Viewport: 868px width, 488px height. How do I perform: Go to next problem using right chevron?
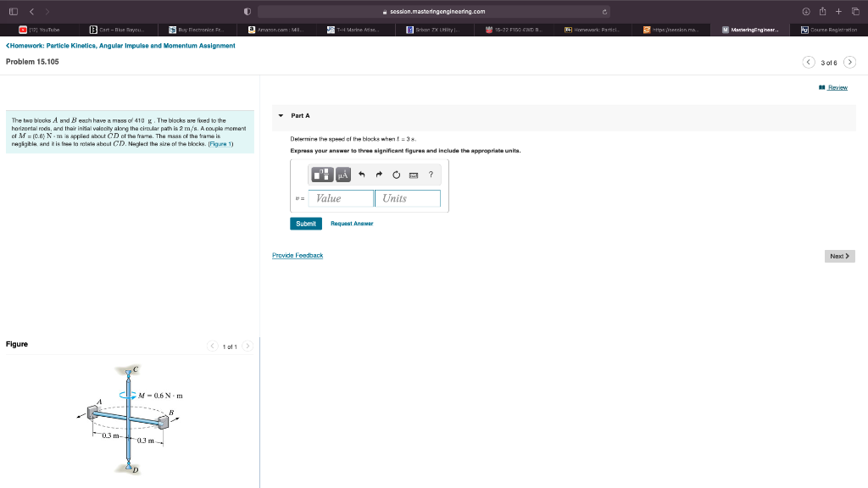(849, 62)
